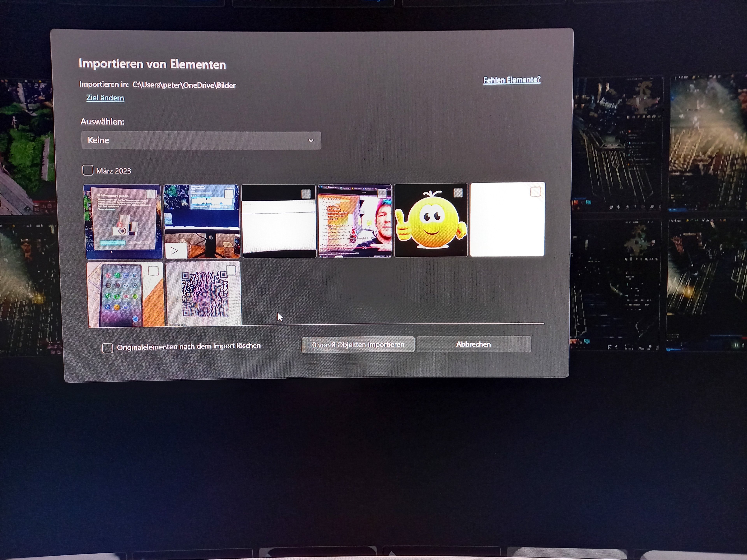Tick the checkbox on the smiley emoji thumbnail
The height and width of the screenshot is (560, 747).
pyautogui.click(x=458, y=193)
